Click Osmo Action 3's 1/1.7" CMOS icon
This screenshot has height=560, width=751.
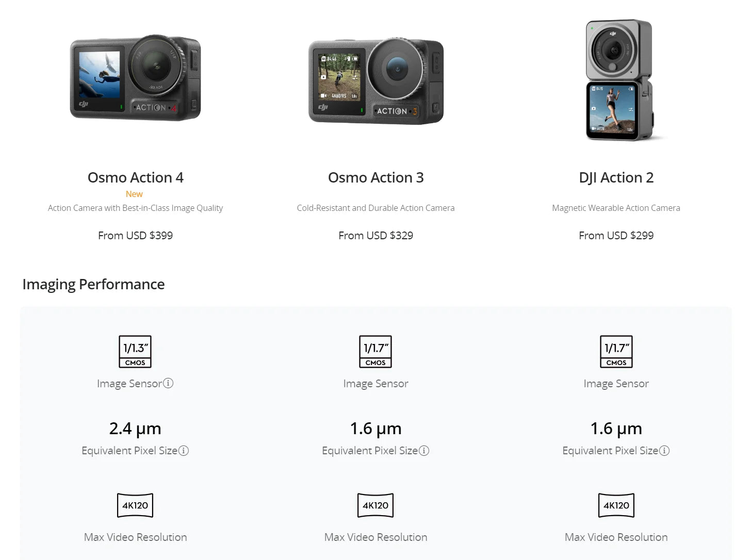point(376,352)
